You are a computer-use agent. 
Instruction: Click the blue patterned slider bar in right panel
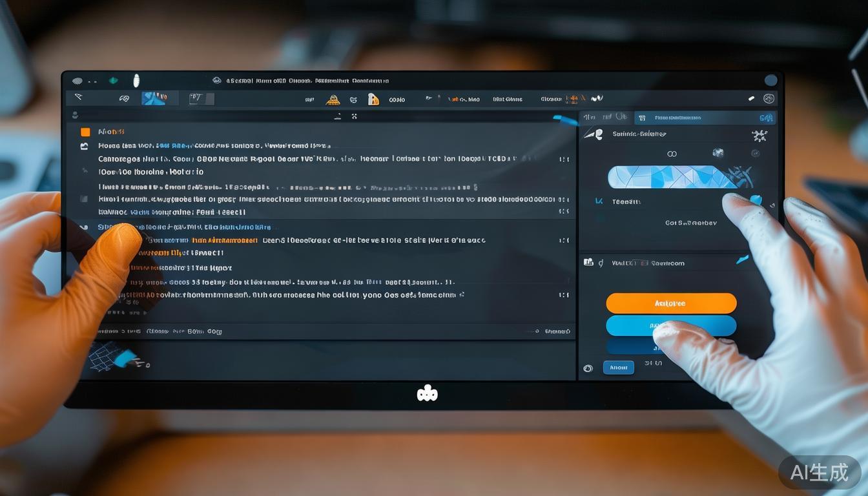click(672, 176)
